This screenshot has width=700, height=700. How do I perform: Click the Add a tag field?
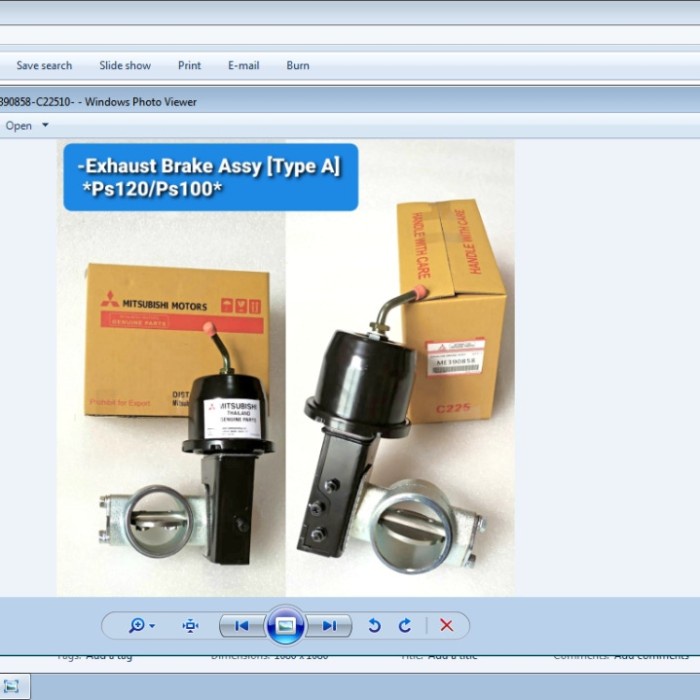(x=109, y=656)
